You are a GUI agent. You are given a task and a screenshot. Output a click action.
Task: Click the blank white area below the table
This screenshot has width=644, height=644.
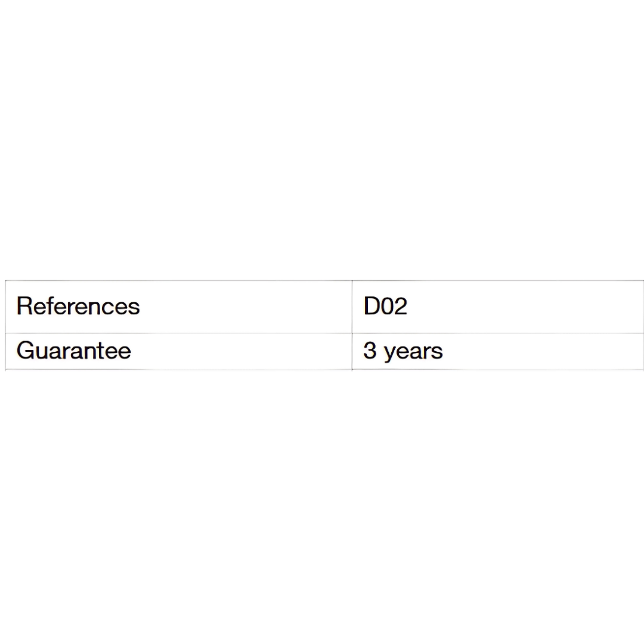point(322,507)
